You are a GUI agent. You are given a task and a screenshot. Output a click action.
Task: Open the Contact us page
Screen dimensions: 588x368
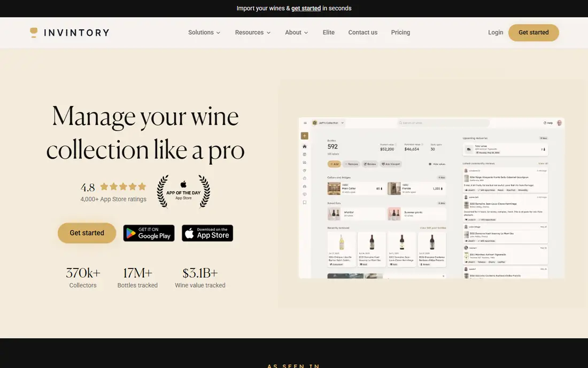362,33
